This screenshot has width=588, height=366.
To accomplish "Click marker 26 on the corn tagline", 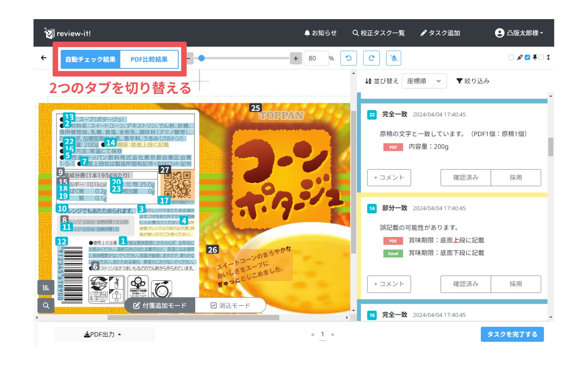I will click(212, 250).
